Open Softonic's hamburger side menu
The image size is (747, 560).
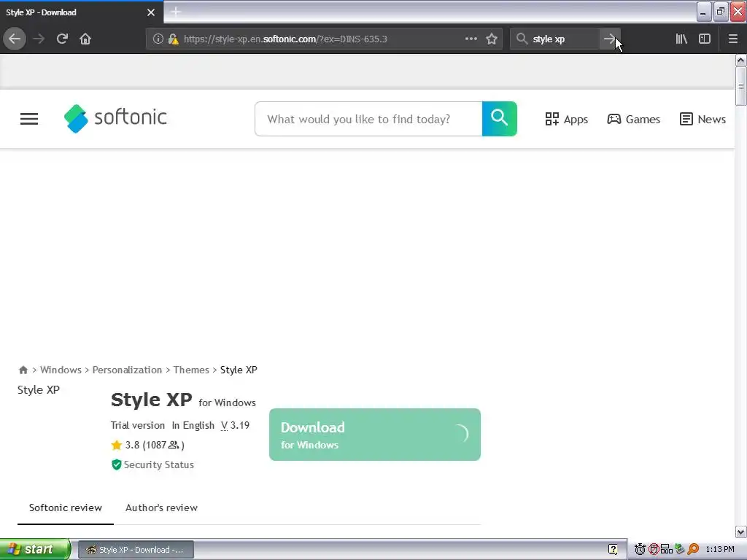click(x=29, y=119)
